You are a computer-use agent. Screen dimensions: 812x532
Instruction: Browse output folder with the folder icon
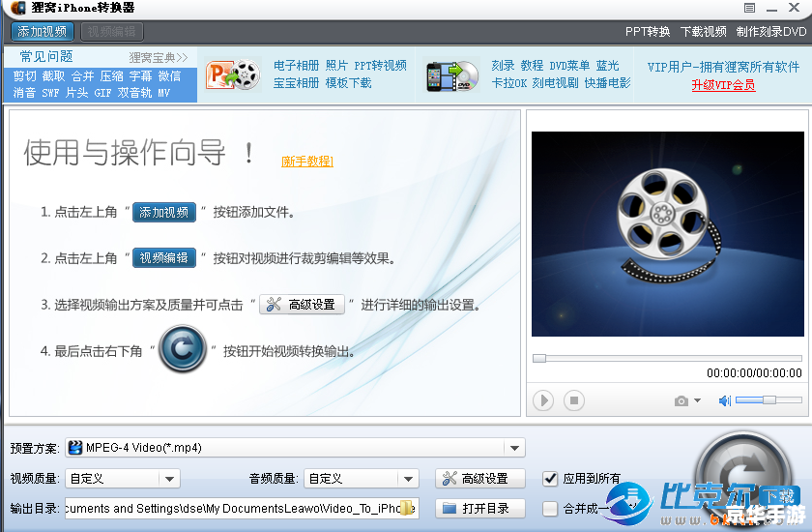coord(408,508)
